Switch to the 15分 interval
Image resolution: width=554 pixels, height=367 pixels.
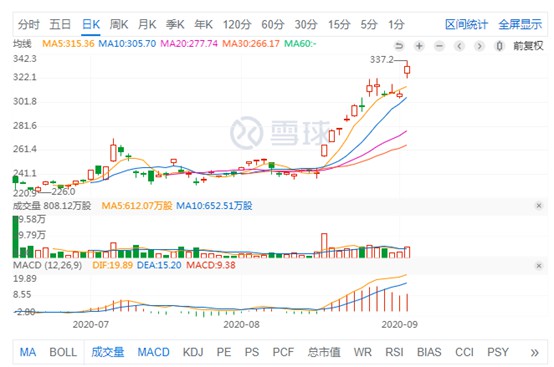(x=339, y=24)
